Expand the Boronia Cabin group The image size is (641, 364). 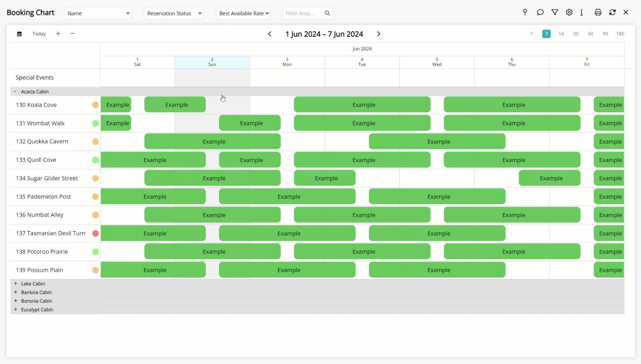pos(16,301)
